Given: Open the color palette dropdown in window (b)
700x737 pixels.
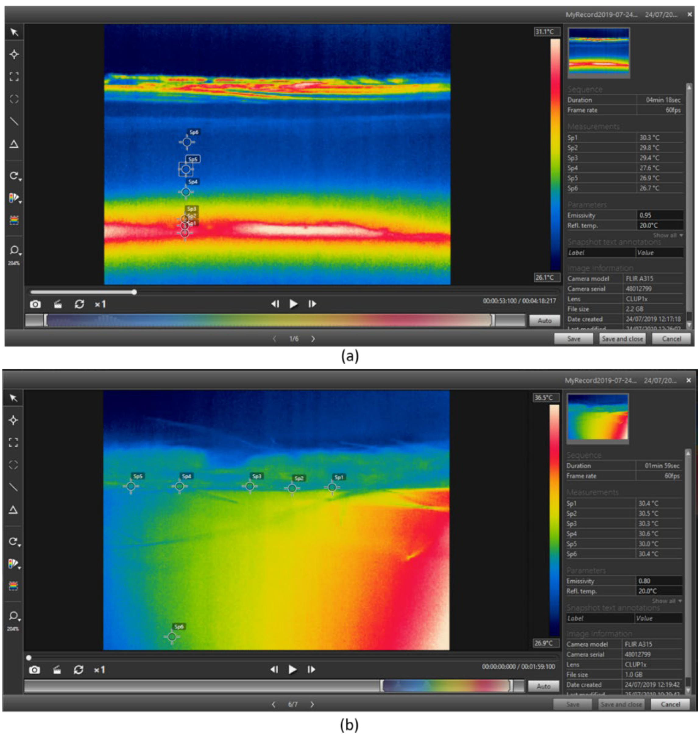Looking at the screenshot, I should point(14,564).
